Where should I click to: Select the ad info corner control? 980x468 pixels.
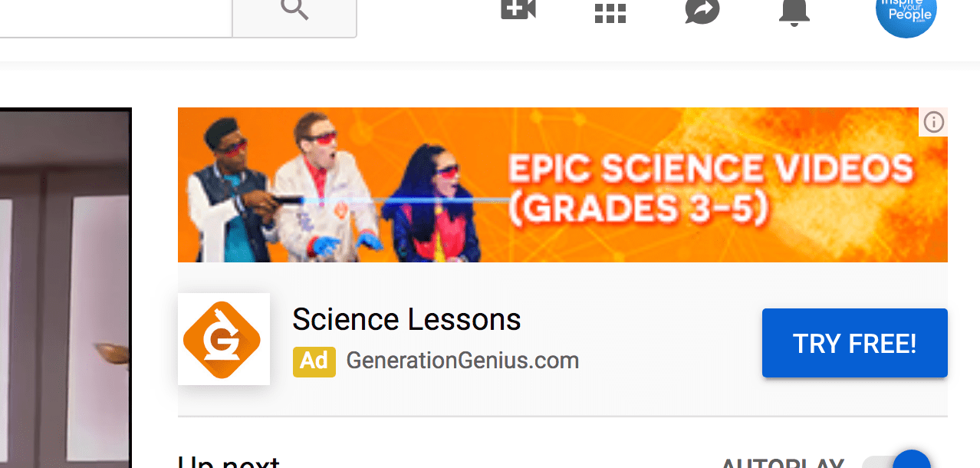coord(933,122)
